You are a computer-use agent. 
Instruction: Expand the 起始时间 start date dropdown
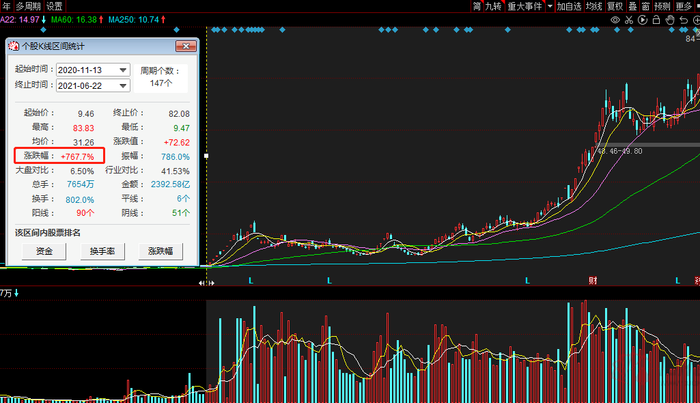[123, 70]
